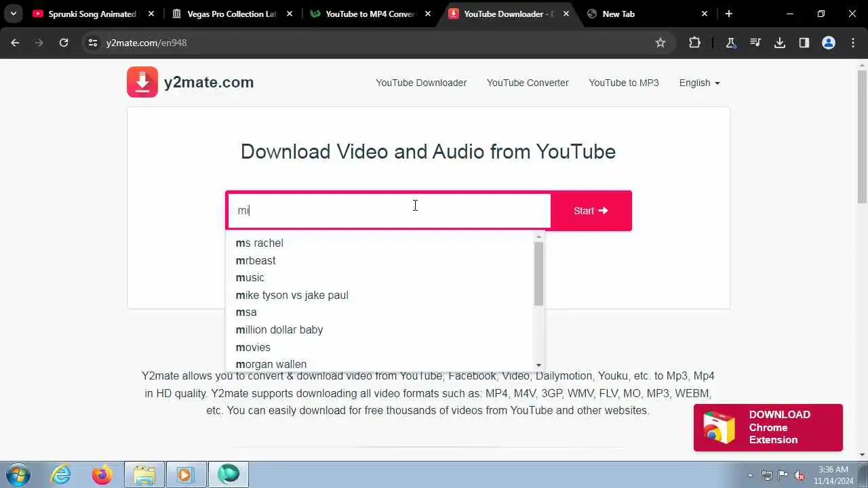Viewport: 868px width, 488px height.
Task: Close the New Tab tab
Action: tap(705, 14)
